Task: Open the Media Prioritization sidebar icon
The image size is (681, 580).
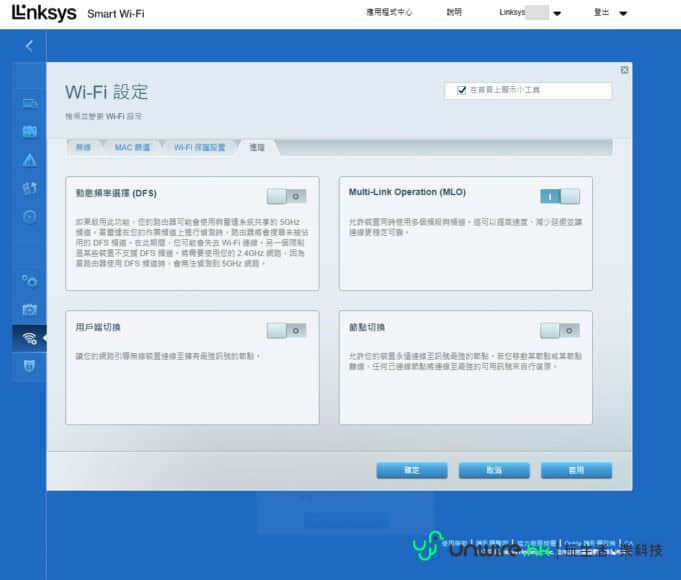Action: [x=29, y=188]
